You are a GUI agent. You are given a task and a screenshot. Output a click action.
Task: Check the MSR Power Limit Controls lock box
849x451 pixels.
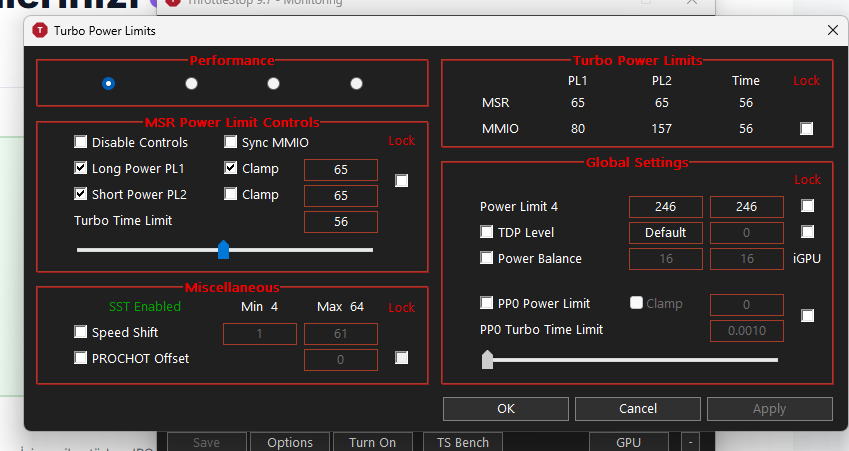pos(402,180)
